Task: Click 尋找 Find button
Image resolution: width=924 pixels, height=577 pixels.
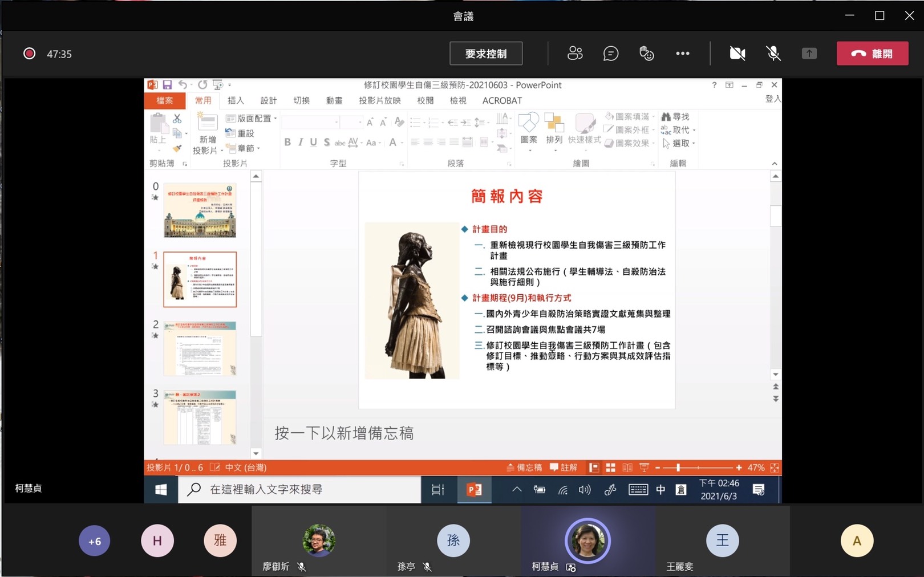Action: tap(675, 116)
